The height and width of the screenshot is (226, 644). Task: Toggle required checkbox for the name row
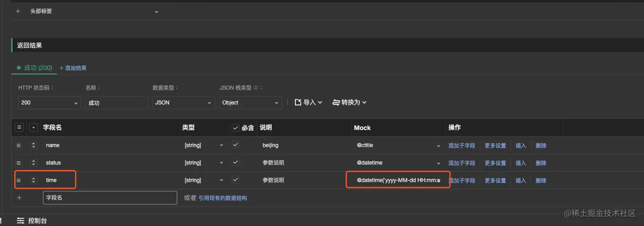click(x=236, y=145)
